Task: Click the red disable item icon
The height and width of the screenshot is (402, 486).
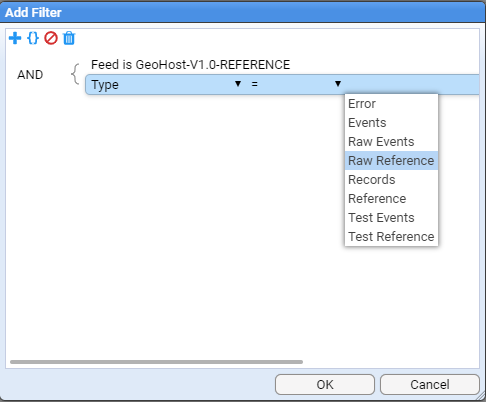Action: [51, 38]
